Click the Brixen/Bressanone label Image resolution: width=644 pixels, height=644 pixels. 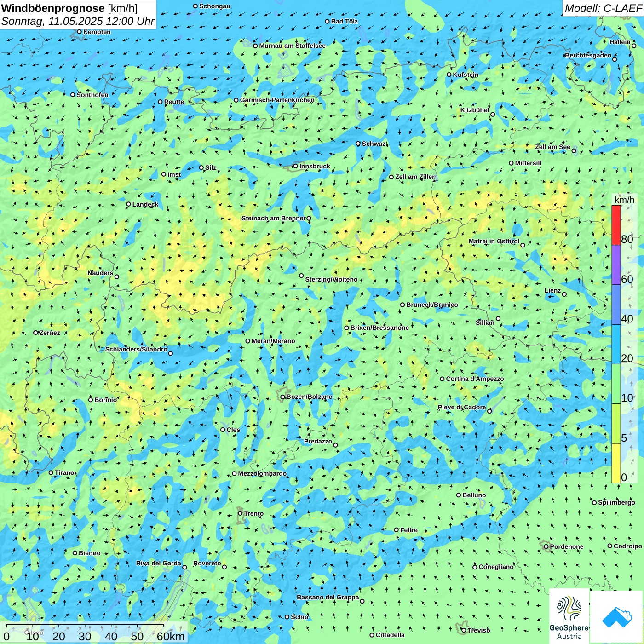[379, 328]
